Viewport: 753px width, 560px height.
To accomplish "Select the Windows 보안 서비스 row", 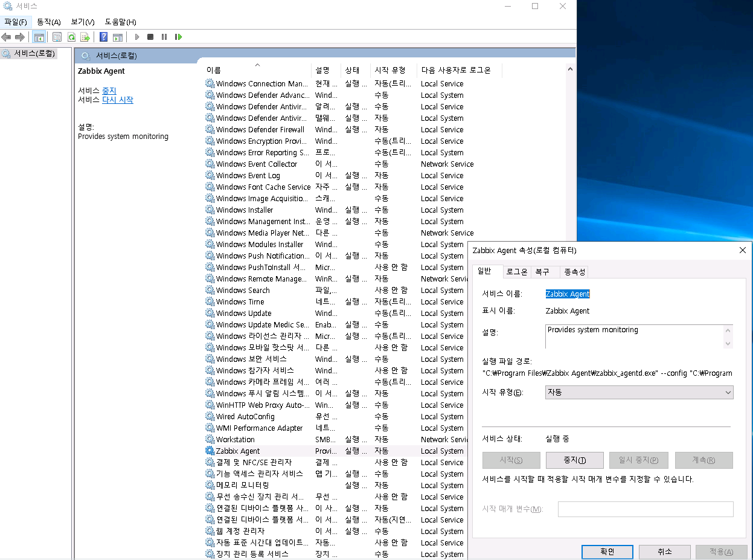I will pyautogui.click(x=251, y=359).
